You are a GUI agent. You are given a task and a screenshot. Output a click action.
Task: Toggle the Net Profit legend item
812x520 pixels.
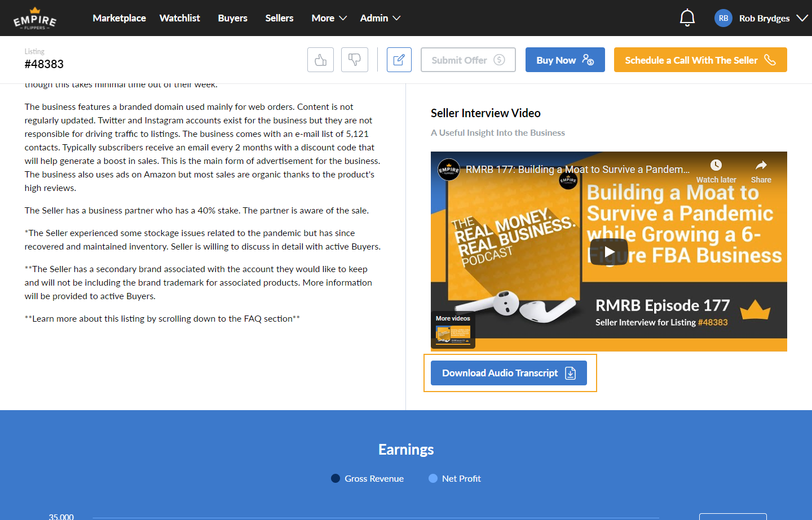[454, 478]
